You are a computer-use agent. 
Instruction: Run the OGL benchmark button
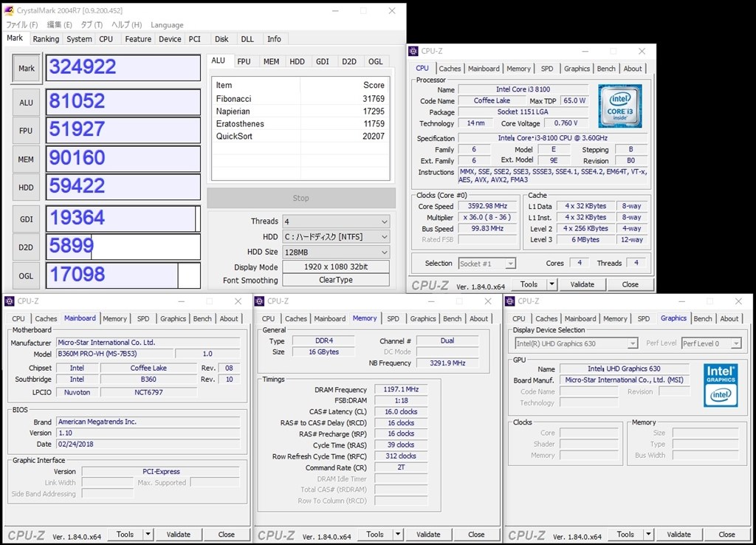[x=26, y=276]
